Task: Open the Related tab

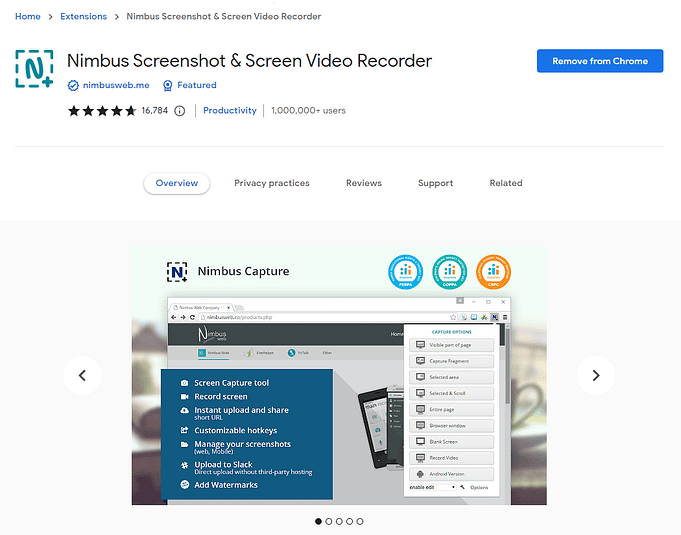Action: (x=506, y=183)
